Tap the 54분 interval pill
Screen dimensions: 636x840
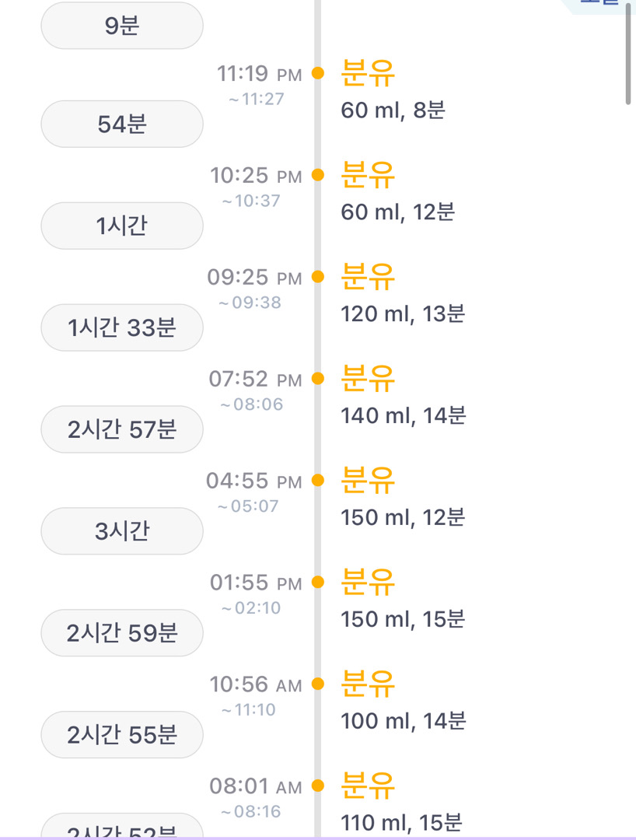[122, 124]
